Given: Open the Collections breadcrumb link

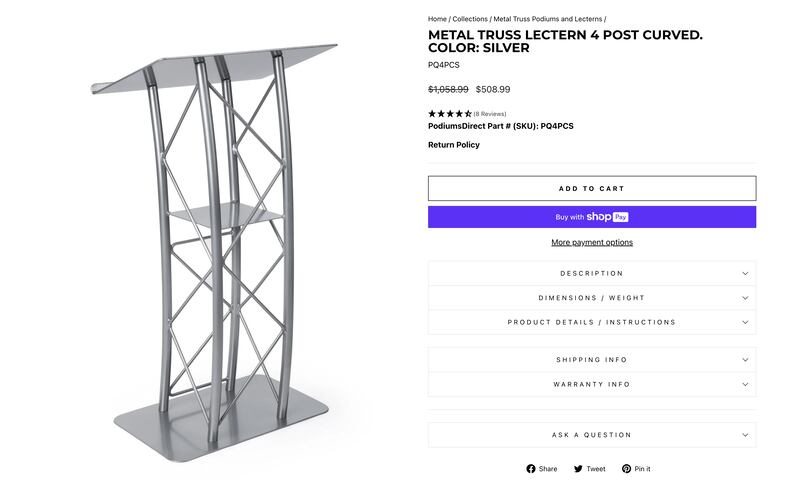Looking at the screenshot, I should pos(470,19).
